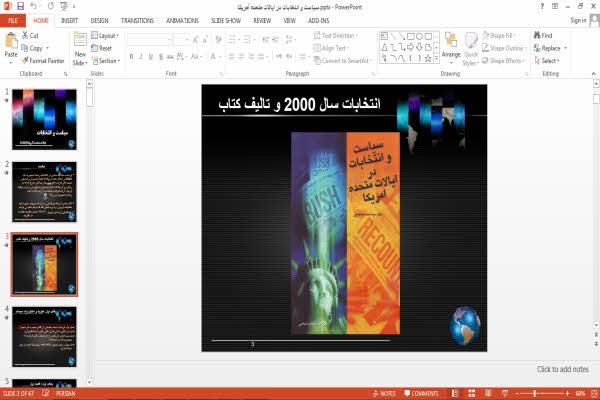The width and height of the screenshot is (600, 400).
Task: Click spell check icon in status bar
Action: pyautogui.click(x=46, y=393)
